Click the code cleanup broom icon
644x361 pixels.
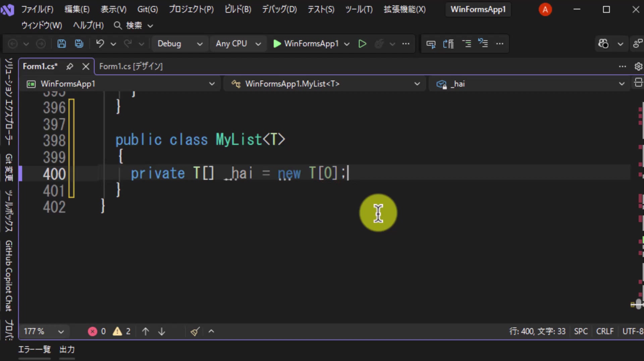point(195,331)
